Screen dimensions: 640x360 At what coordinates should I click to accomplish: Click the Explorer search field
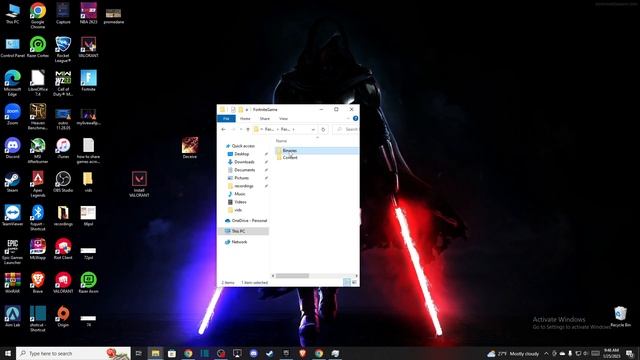click(346, 129)
